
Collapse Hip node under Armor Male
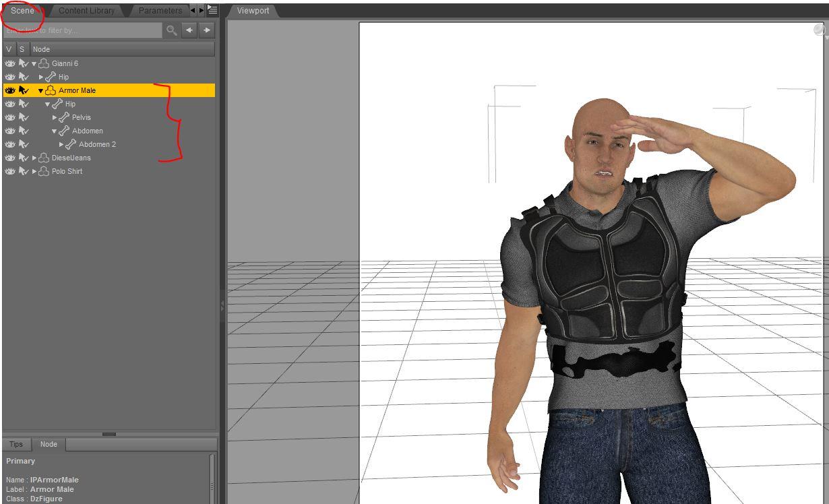click(48, 104)
